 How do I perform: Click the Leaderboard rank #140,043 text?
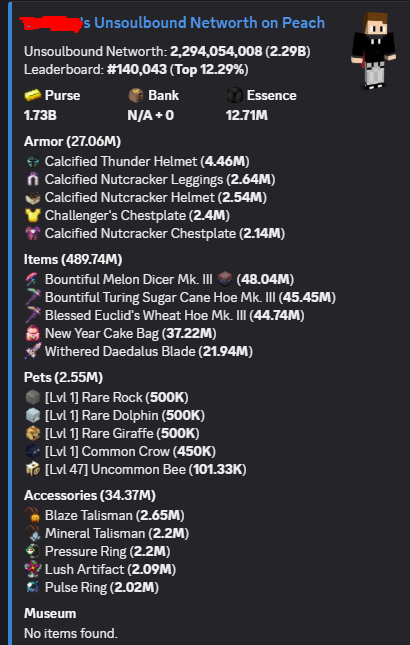tap(137, 70)
